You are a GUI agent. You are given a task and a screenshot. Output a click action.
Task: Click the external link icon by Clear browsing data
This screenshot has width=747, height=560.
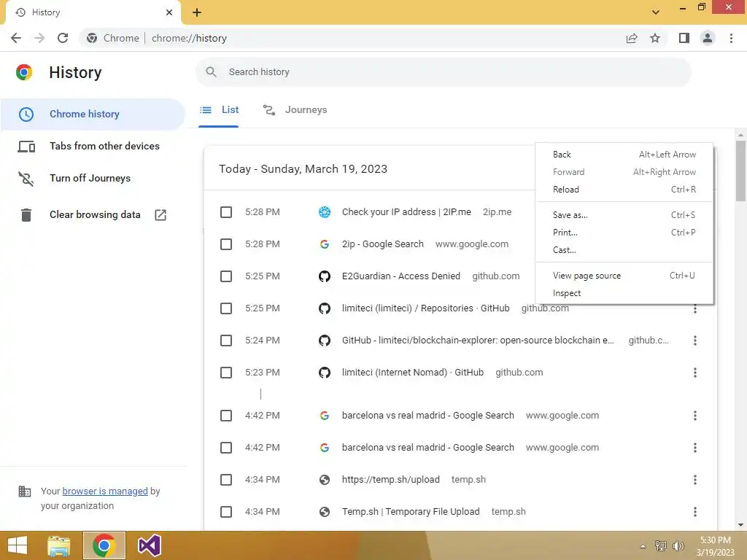[160, 215]
